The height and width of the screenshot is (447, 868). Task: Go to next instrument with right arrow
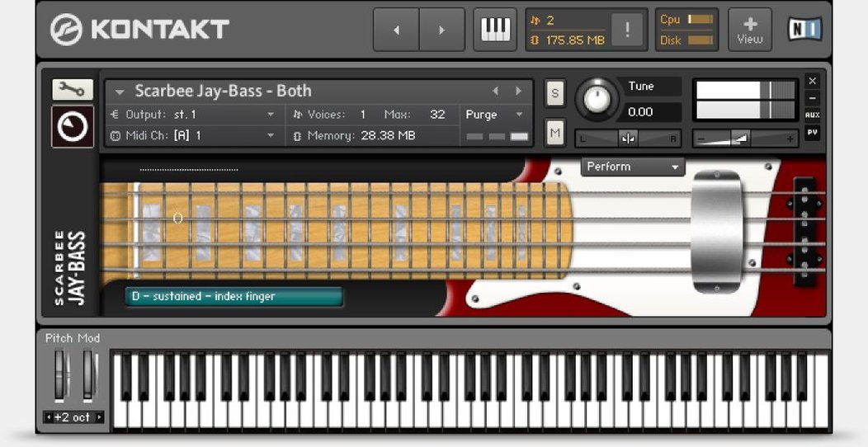point(441,31)
